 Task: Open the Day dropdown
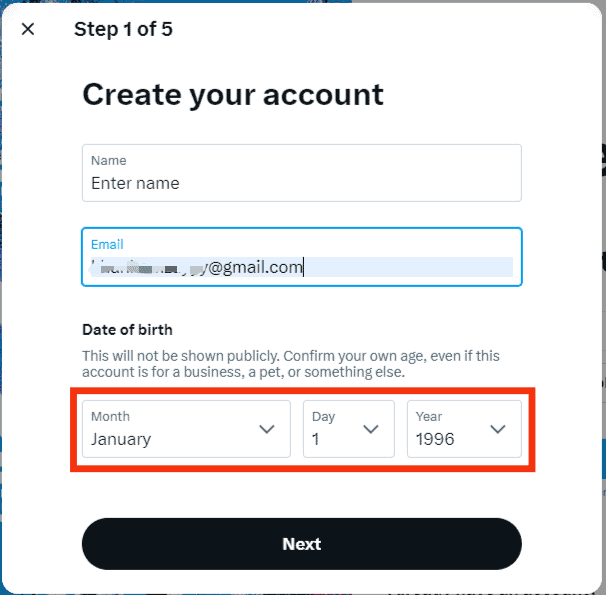click(349, 429)
